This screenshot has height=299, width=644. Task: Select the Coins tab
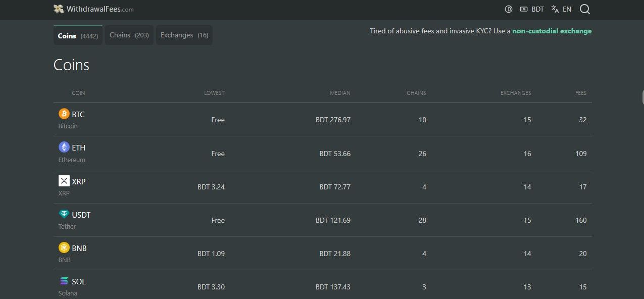tap(78, 36)
